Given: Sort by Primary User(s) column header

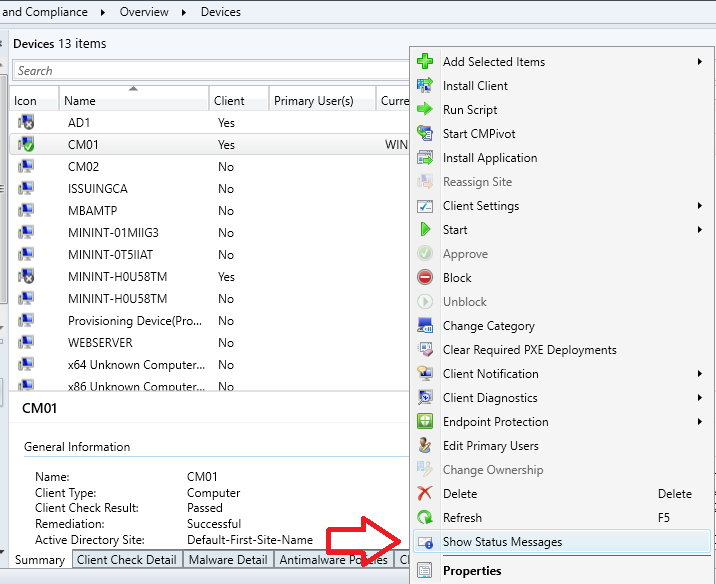Looking at the screenshot, I should click(x=322, y=99).
